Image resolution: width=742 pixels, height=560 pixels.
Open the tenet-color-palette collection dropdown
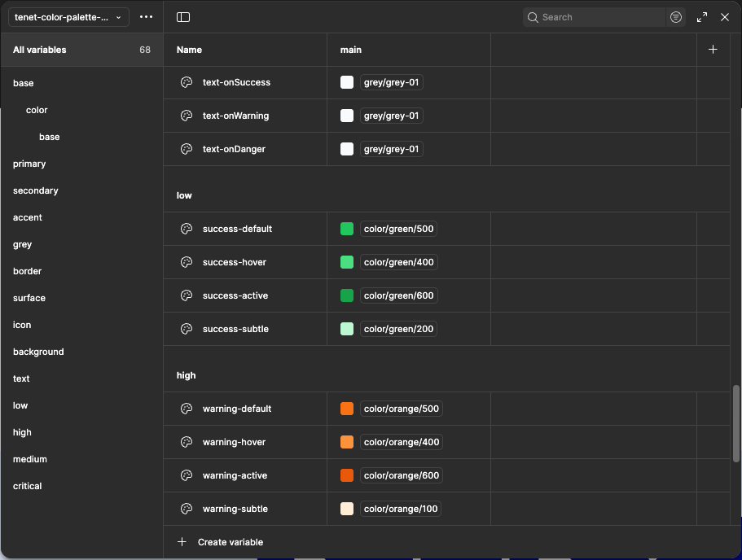68,17
